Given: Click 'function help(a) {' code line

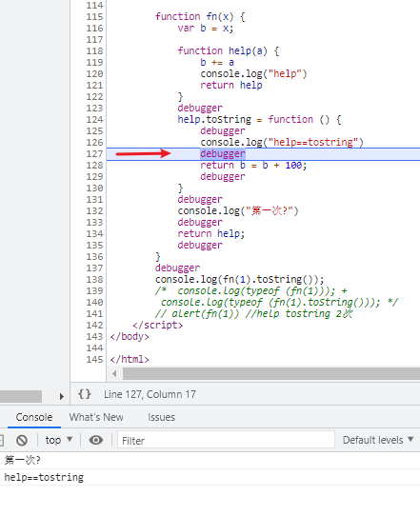Looking at the screenshot, I should (x=229, y=51).
